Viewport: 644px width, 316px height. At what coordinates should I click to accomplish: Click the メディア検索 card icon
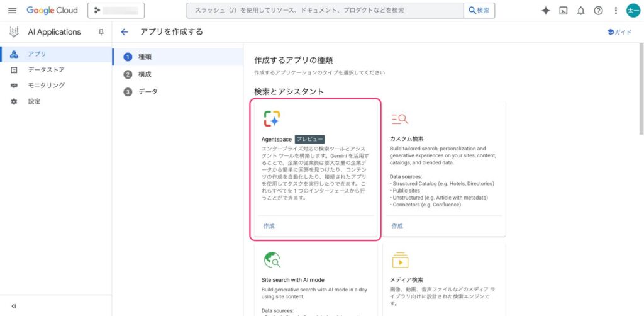click(400, 260)
